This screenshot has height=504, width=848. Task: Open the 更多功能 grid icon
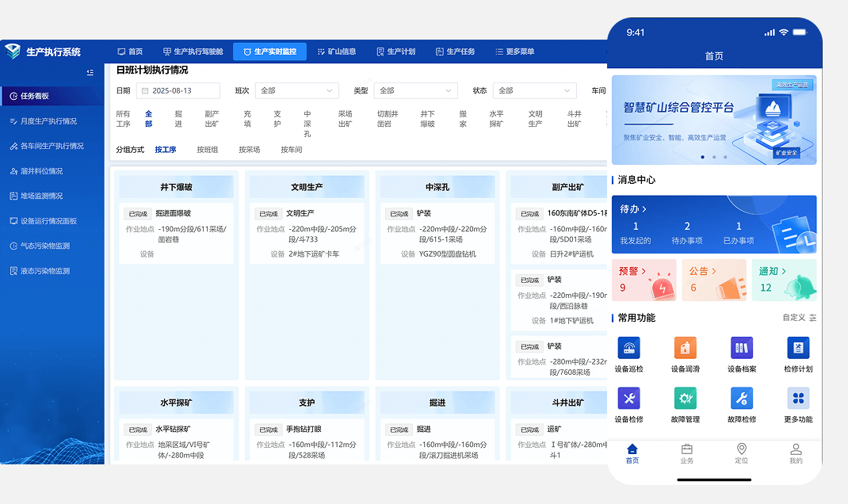pos(798,399)
